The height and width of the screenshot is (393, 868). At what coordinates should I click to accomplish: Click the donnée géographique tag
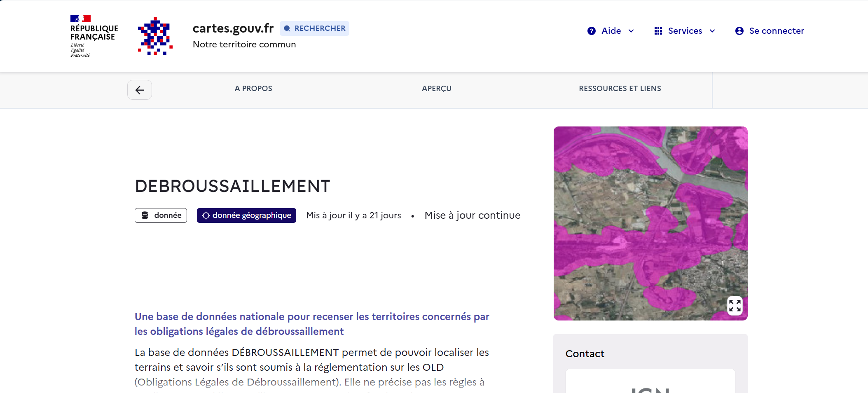point(246,215)
